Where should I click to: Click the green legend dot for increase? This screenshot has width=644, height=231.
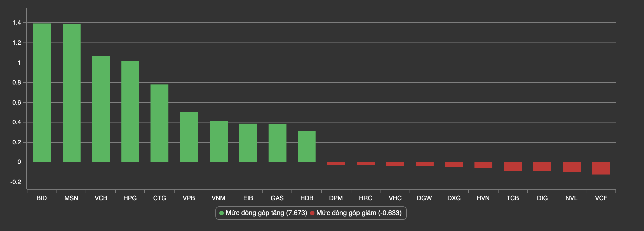click(222, 213)
